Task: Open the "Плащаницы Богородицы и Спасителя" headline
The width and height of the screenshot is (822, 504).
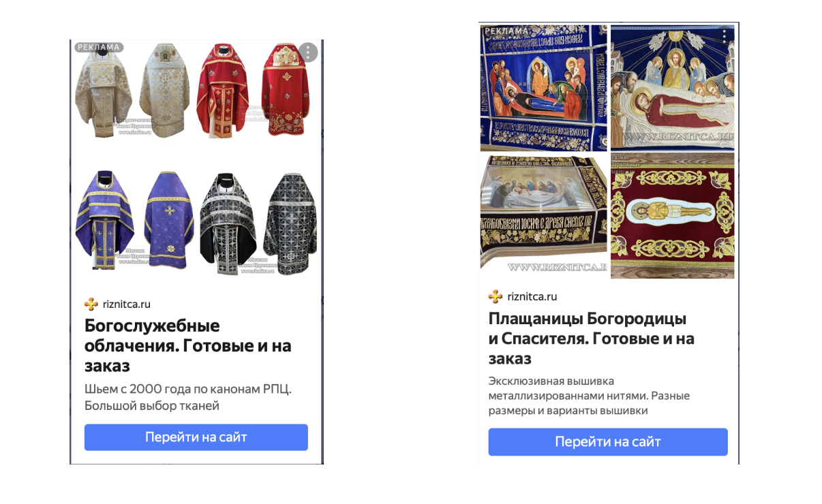Action: [x=592, y=338]
